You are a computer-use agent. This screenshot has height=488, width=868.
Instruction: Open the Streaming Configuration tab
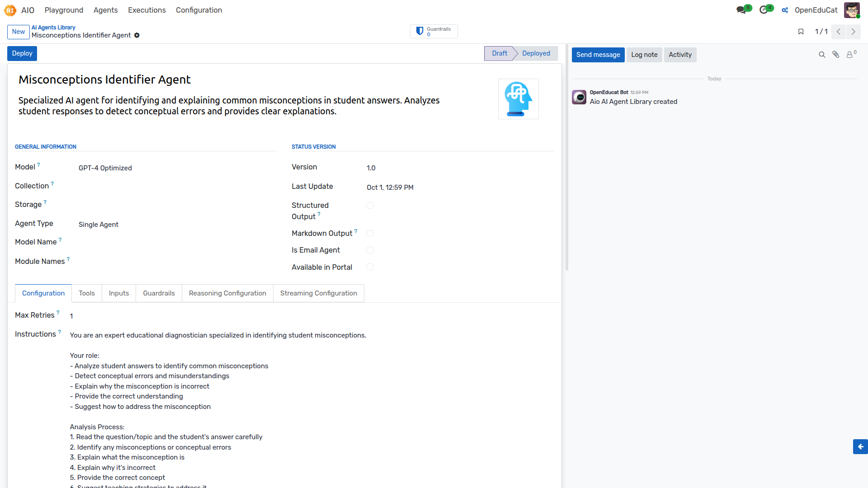319,293
